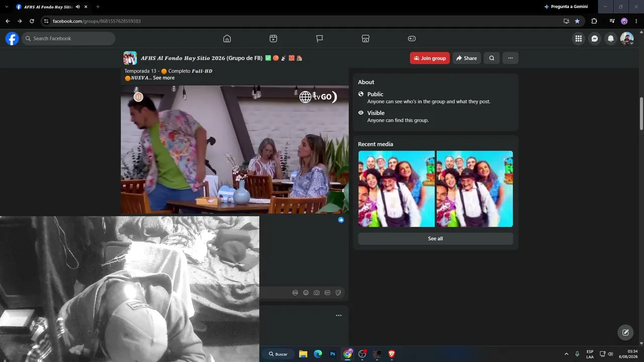Open Brave browser from taskbar
644x362 pixels.
pos(392,354)
